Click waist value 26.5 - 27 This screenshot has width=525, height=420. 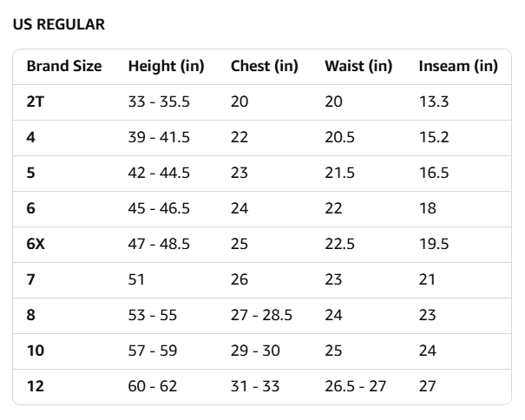355,386
